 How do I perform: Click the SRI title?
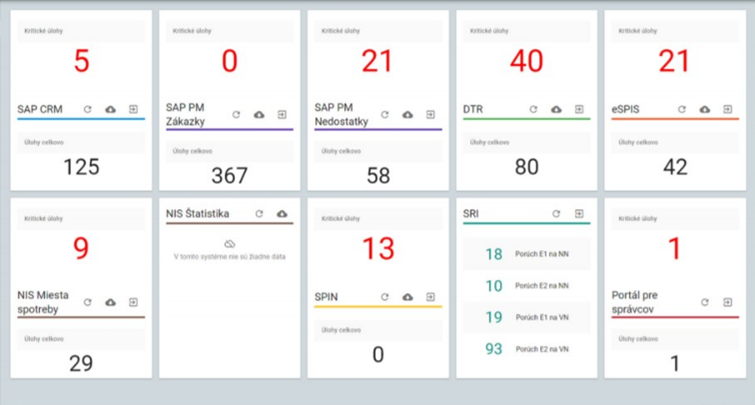tap(471, 213)
